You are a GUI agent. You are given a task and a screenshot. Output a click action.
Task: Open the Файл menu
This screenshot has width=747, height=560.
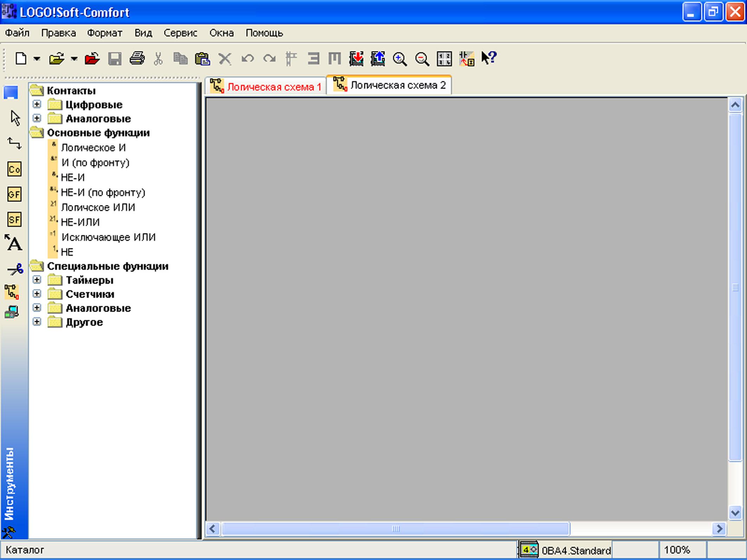(x=17, y=33)
